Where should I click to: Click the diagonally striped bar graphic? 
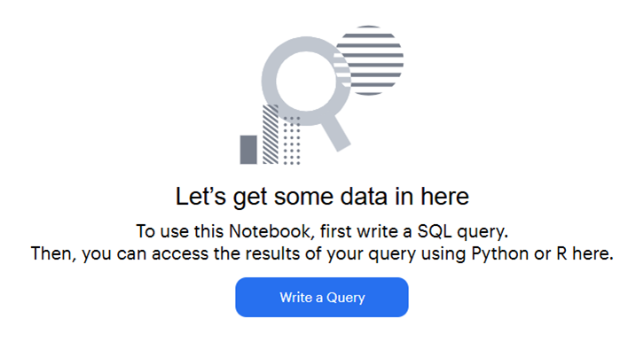(271, 135)
